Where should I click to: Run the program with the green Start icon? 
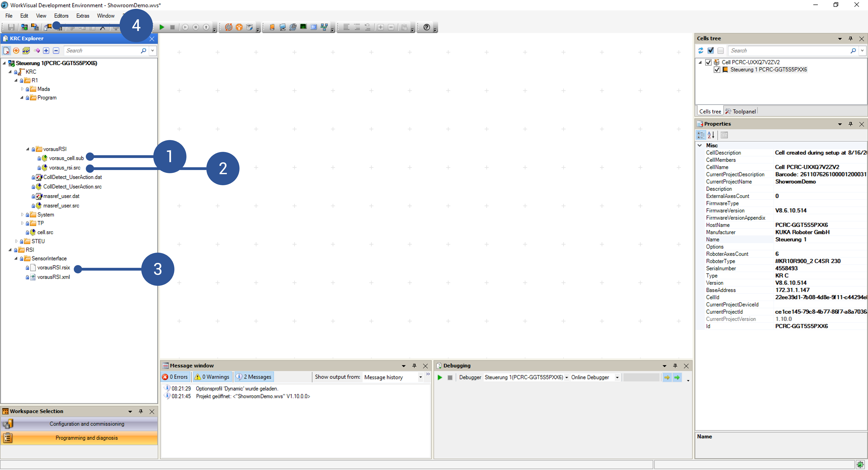(x=162, y=27)
